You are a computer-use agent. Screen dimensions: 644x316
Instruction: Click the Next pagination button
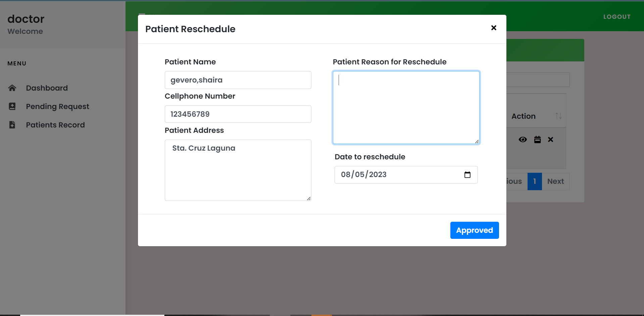coord(555,181)
